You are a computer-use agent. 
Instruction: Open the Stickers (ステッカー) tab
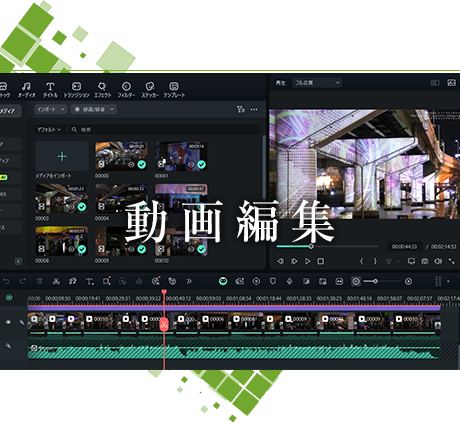click(150, 90)
